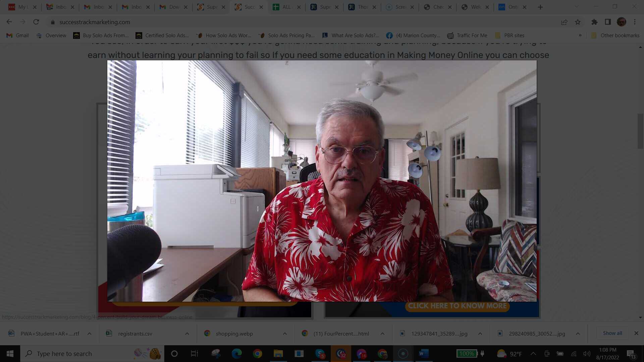Bookmark this page using the star icon

pos(578,22)
